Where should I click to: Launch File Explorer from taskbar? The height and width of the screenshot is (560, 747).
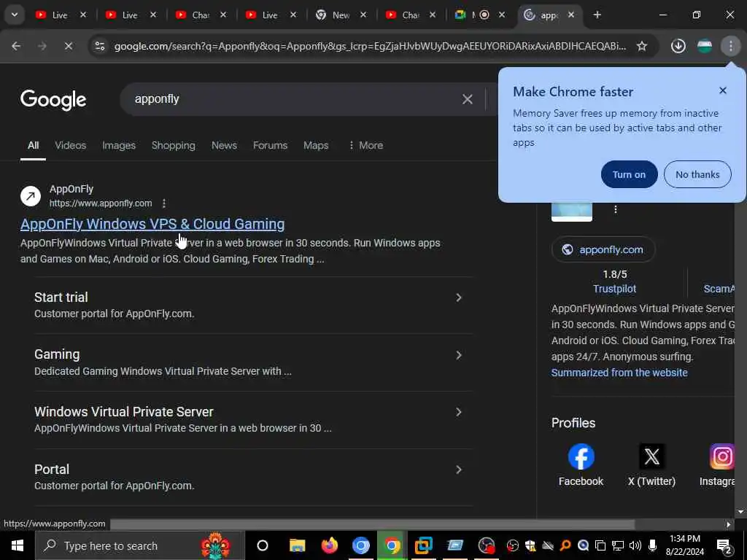pyautogui.click(x=298, y=545)
